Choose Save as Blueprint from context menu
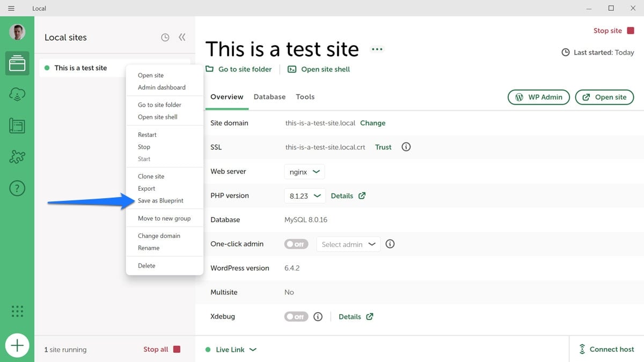Viewport: 644px width, 362px height. pos(160,201)
